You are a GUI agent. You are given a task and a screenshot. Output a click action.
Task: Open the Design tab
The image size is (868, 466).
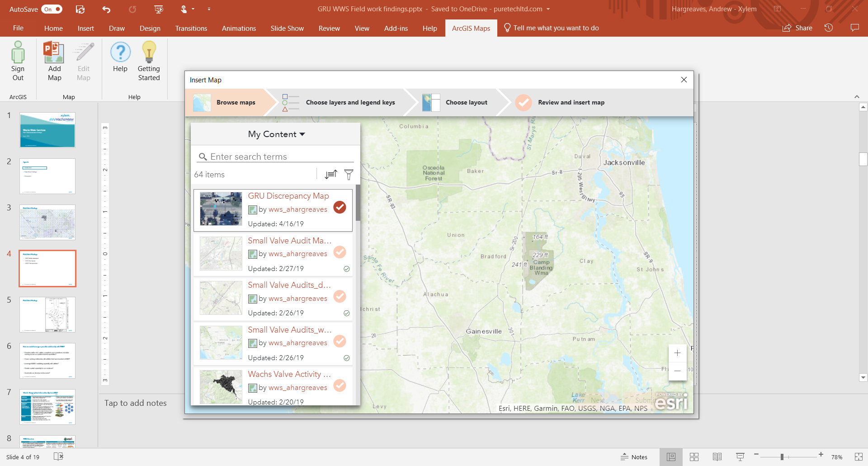tap(150, 28)
